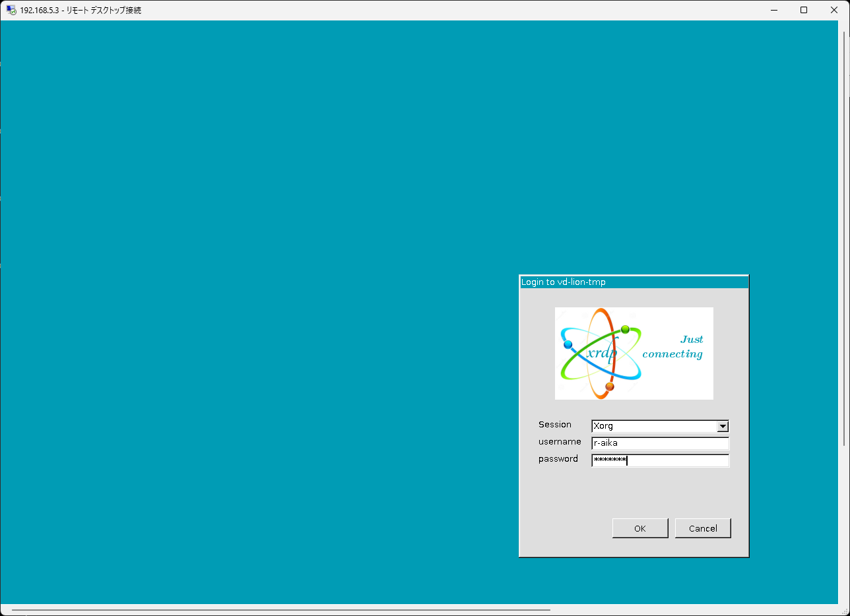Select the Session combo box showing Xorg

[x=660, y=426]
